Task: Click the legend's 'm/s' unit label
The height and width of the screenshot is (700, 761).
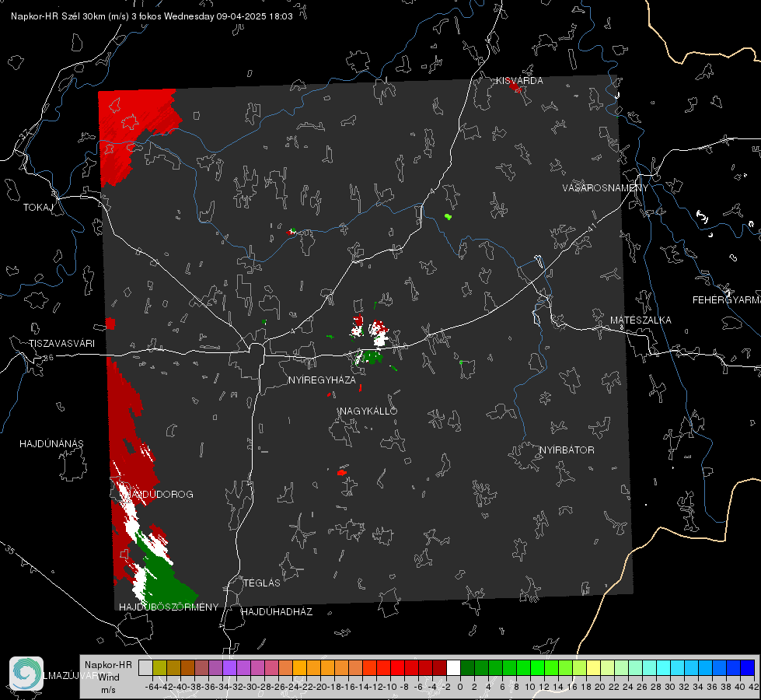Action: (108, 690)
